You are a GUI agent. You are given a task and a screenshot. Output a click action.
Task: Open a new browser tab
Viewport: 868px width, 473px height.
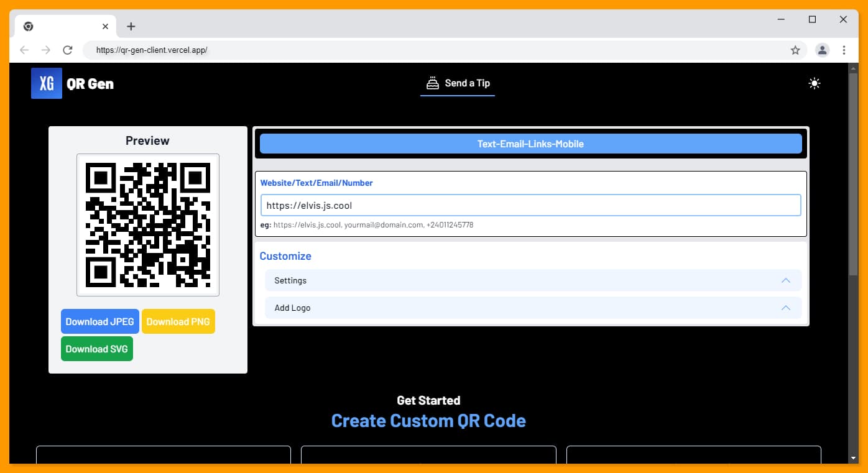point(131,26)
